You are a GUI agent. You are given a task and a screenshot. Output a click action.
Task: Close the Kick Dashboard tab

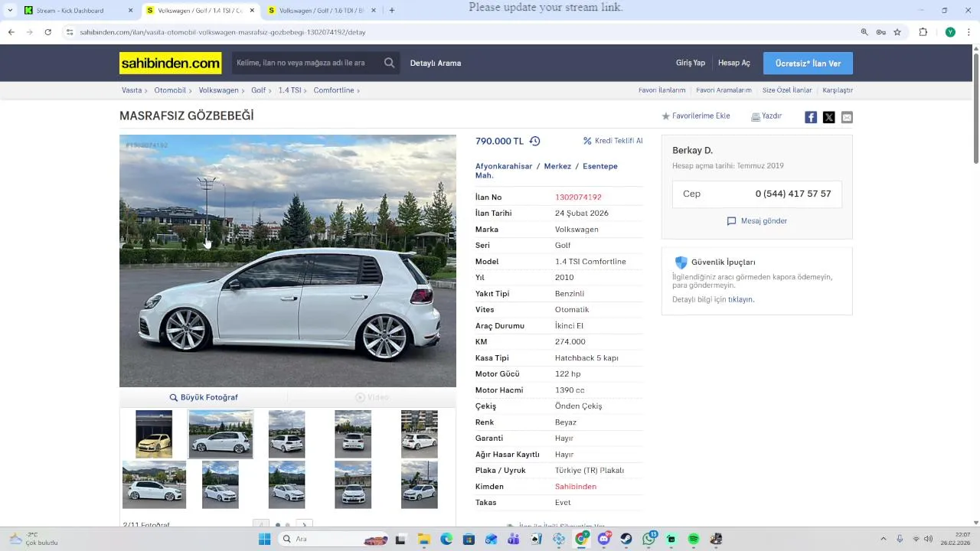pyautogui.click(x=130, y=11)
